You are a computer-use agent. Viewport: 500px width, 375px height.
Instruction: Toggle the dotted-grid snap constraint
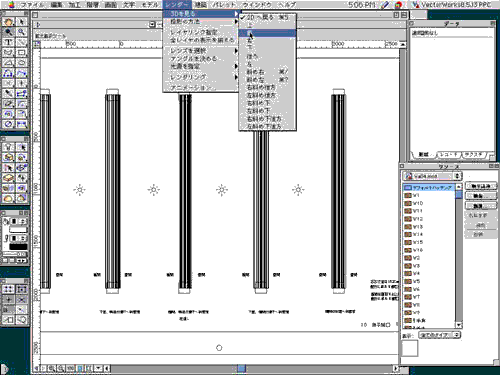coord(8,289)
